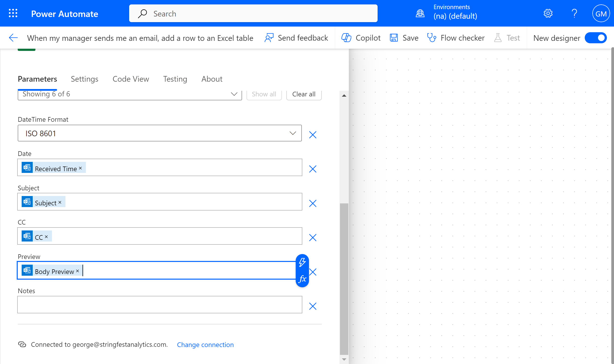Expand the DateTime Format dropdown
This screenshot has width=614, height=364.
(293, 133)
